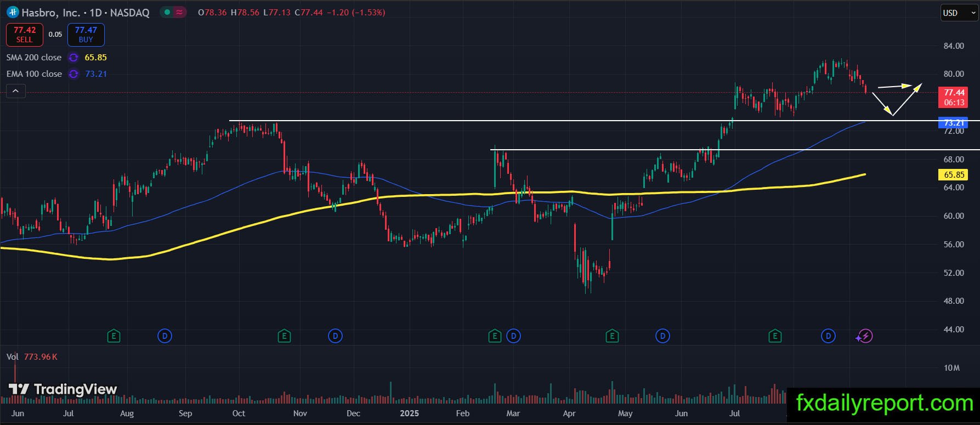Open the earnings E marker for July 2025

tap(775, 336)
